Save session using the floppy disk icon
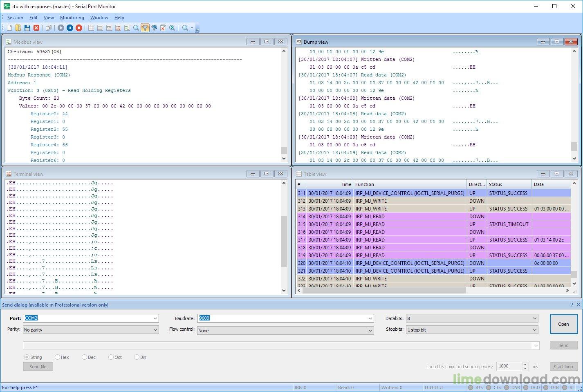583x392 pixels. 27,28
